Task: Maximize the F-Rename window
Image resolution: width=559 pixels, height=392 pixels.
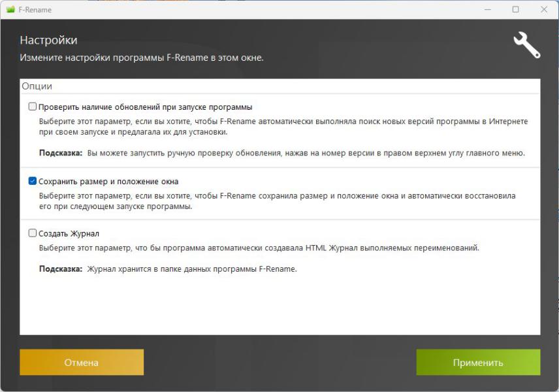Action: tap(515, 10)
